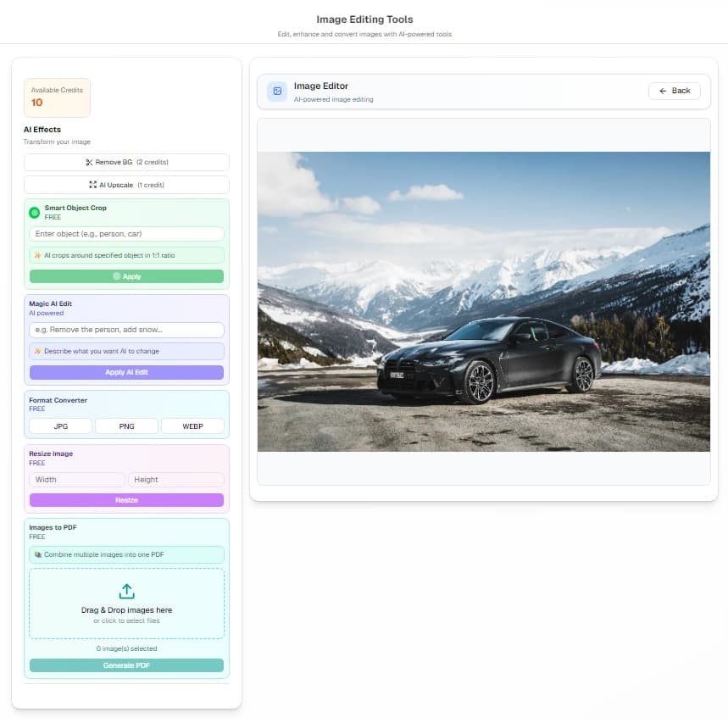Click 'Describe what you want AI to change' text
Screen dimensions: 728x723
[102, 351]
